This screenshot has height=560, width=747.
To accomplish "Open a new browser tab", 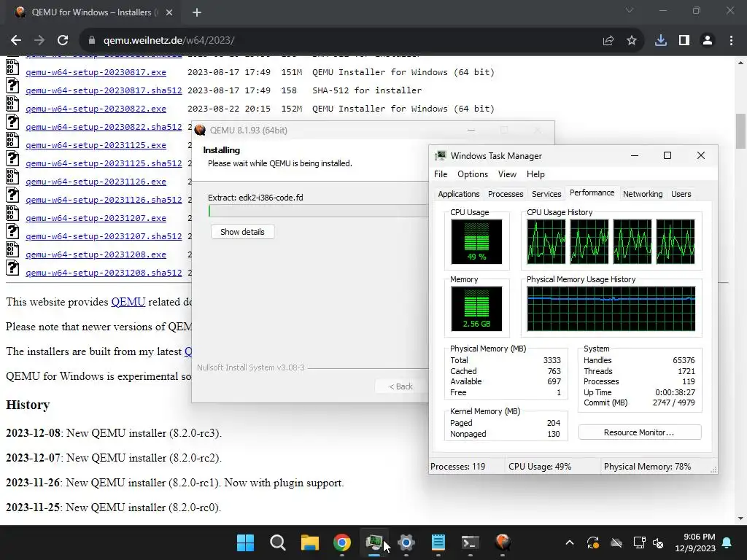I will [x=197, y=12].
